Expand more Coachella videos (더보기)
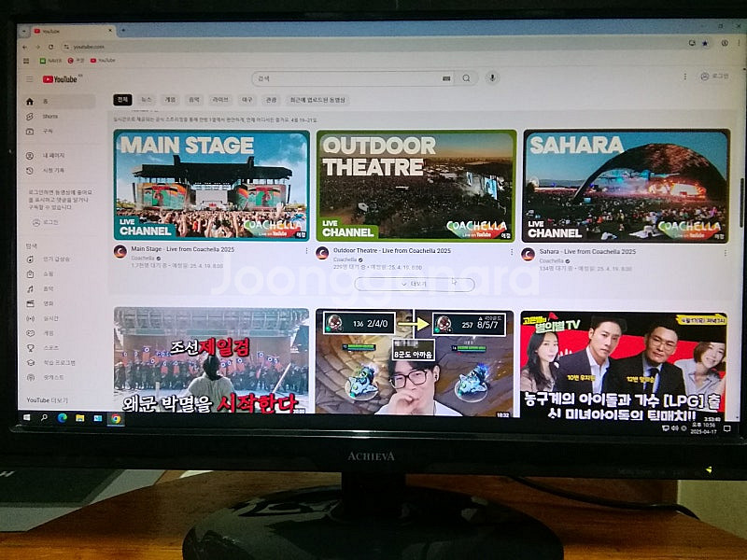747x560 pixels. click(415, 284)
